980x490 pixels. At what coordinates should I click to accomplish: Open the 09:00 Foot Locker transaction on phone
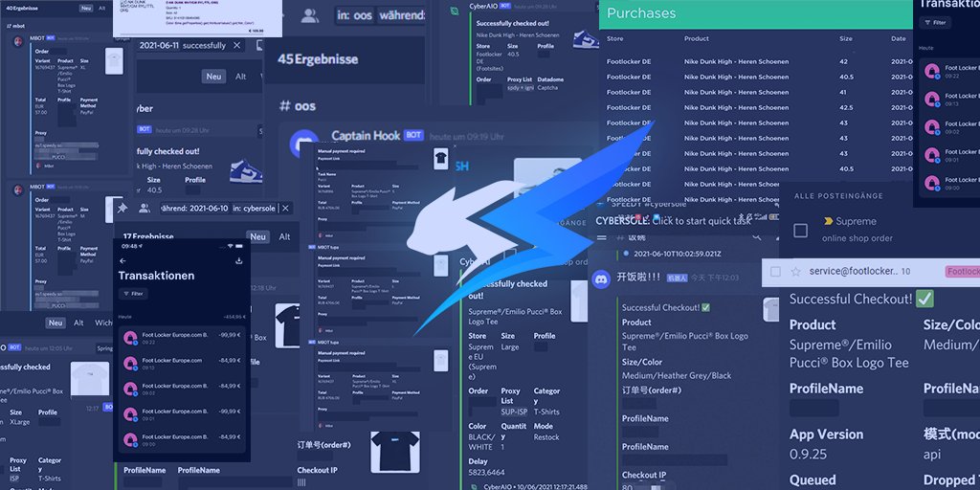coord(182,440)
